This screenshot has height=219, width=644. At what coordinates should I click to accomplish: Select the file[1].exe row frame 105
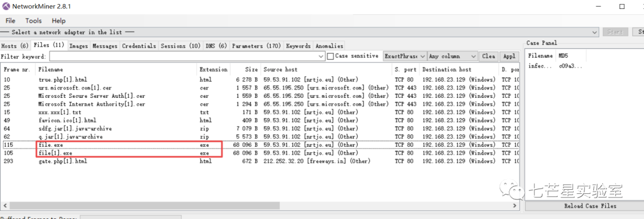(260, 153)
